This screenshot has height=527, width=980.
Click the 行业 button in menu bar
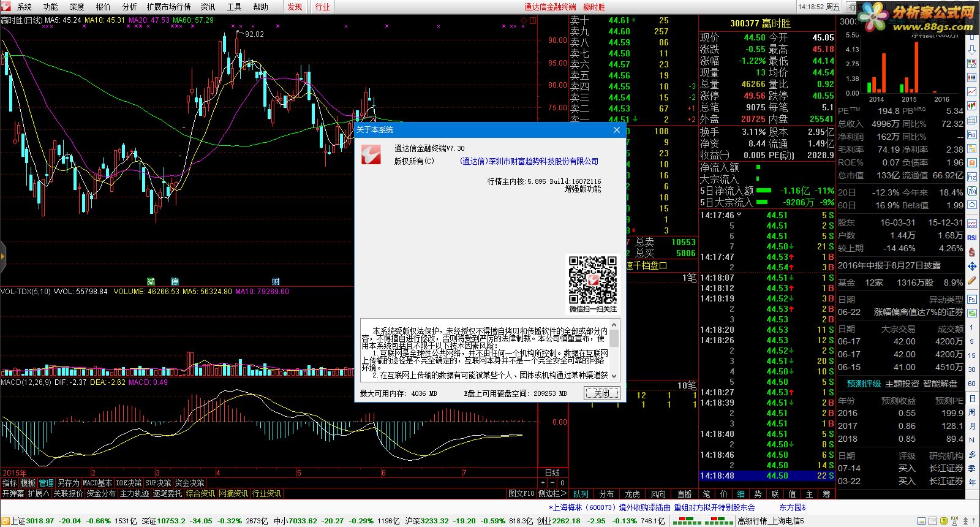tap(322, 7)
